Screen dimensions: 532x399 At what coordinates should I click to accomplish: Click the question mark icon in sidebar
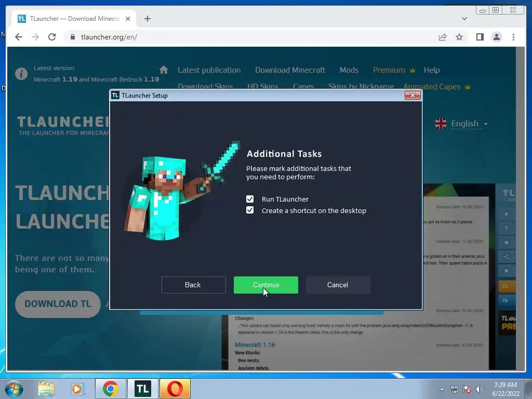coord(506,229)
